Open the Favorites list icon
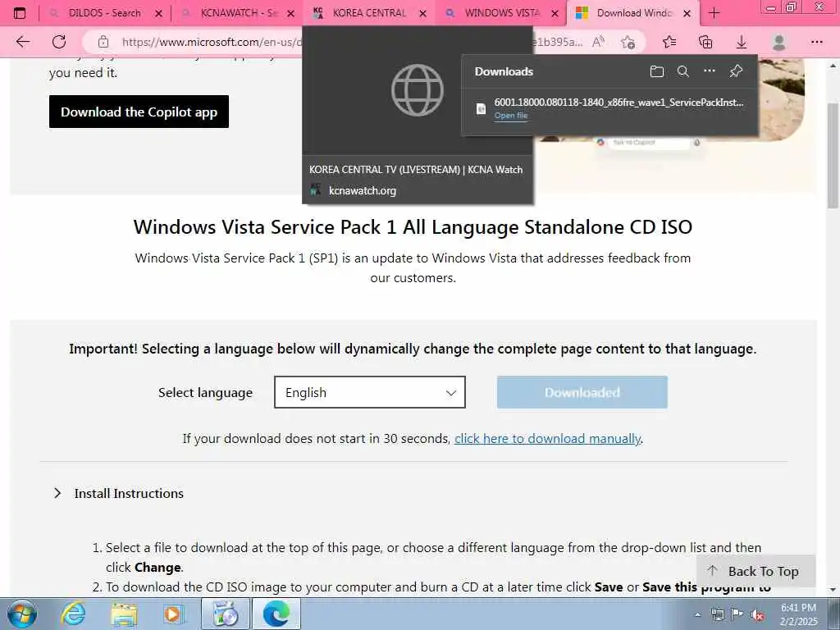 [669, 42]
